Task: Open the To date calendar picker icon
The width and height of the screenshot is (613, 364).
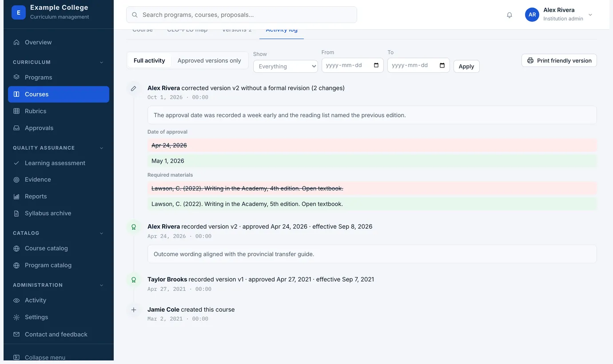Action: (x=442, y=65)
